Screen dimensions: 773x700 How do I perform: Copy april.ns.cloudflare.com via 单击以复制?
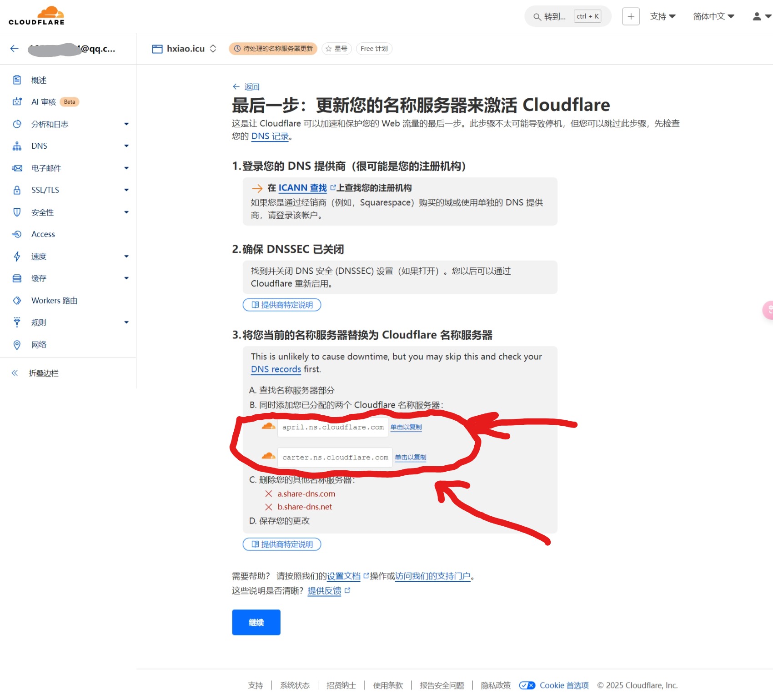[x=406, y=427]
